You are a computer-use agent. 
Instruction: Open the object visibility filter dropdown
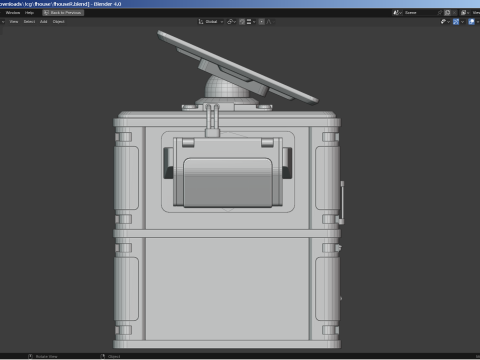point(445,22)
